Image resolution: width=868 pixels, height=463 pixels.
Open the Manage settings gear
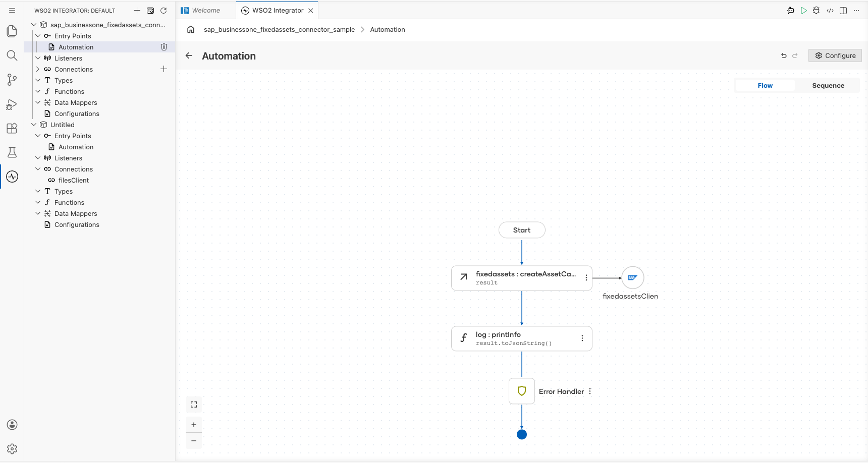(12, 449)
